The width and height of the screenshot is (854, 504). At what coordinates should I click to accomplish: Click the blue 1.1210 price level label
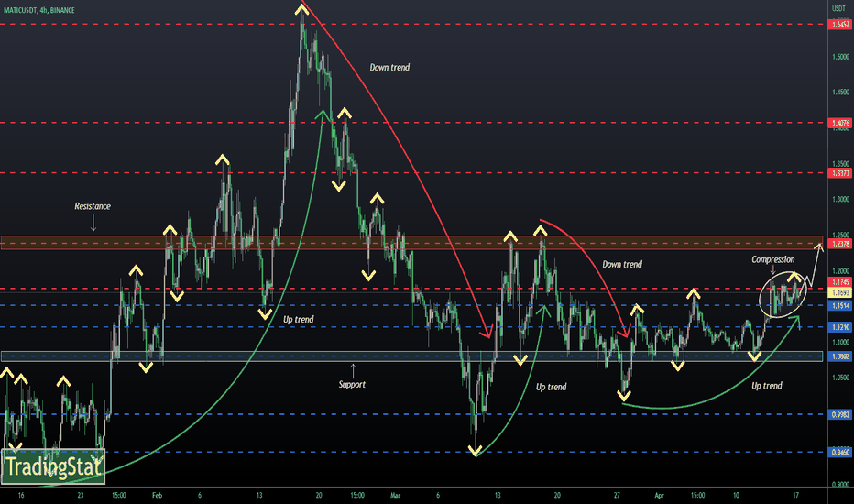point(839,327)
